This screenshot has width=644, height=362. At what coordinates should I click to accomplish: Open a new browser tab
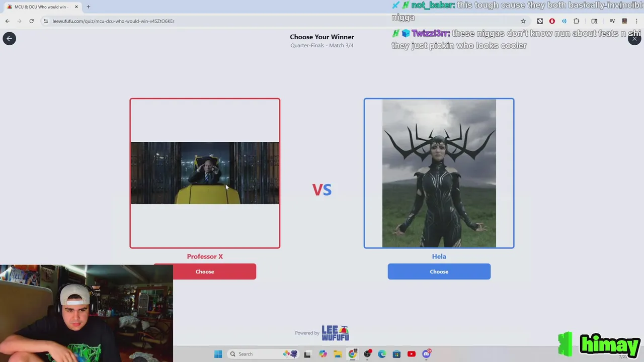[88, 7]
